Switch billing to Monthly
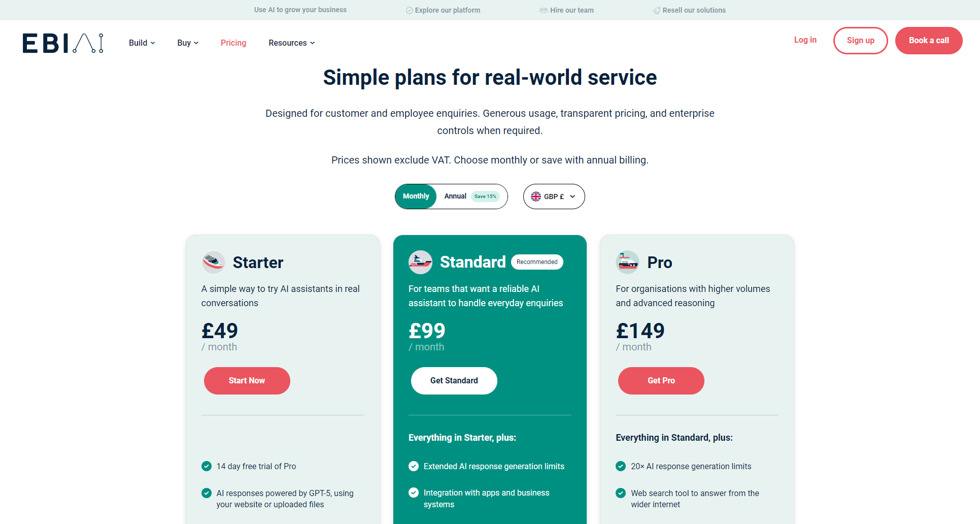 click(416, 196)
